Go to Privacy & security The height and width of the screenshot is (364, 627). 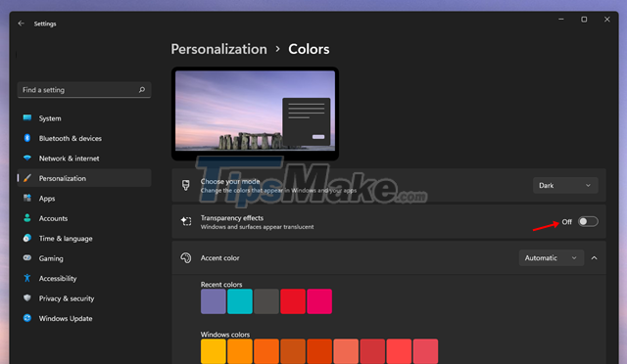[x=84, y=298]
